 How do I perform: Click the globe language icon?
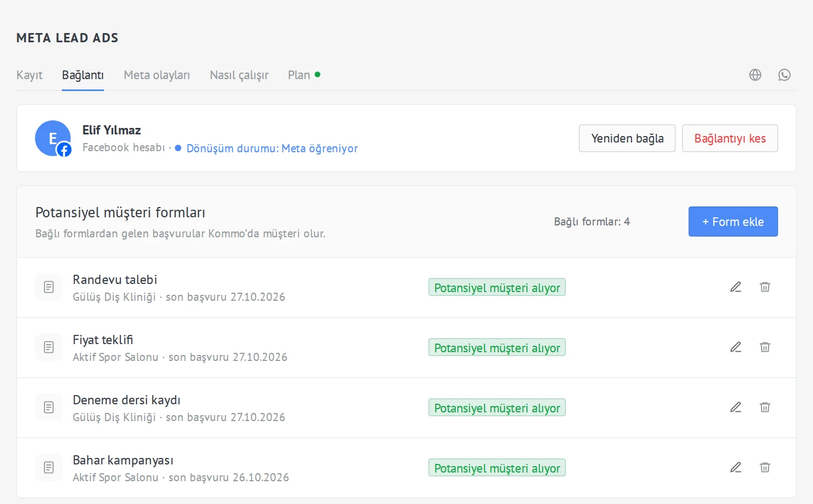(x=755, y=75)
